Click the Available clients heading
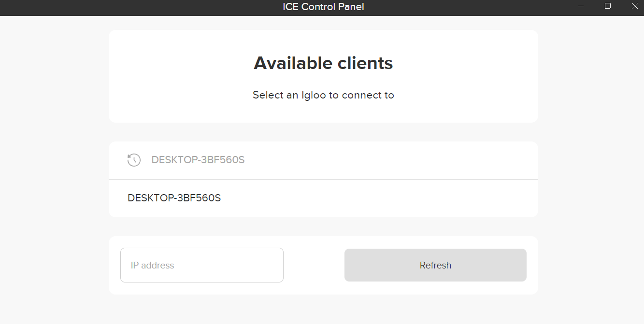This screenshot has height=324, width=644. click(x=323, y=63)
